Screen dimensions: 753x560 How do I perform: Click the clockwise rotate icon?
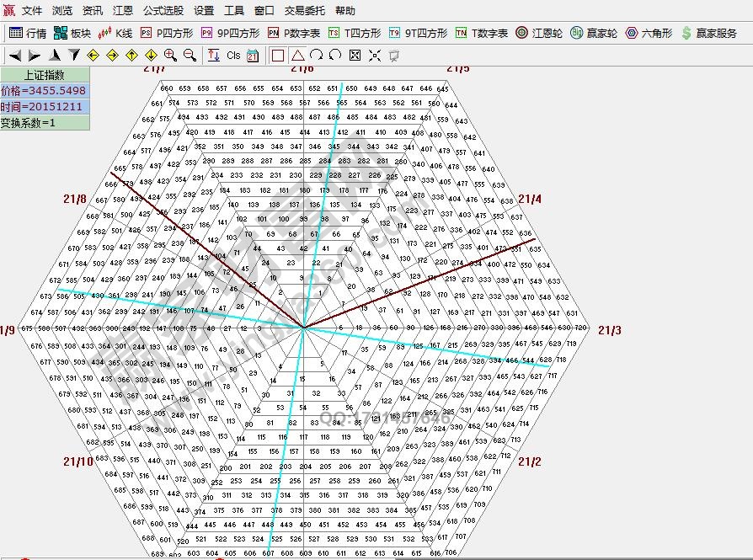[x=317, y=56]
